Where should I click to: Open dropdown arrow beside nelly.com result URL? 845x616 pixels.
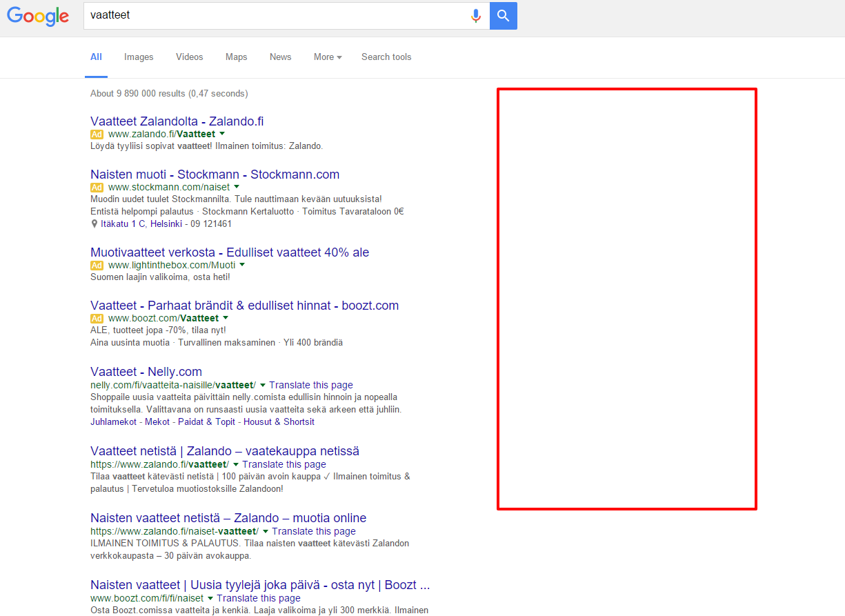[x=263, y=385]
